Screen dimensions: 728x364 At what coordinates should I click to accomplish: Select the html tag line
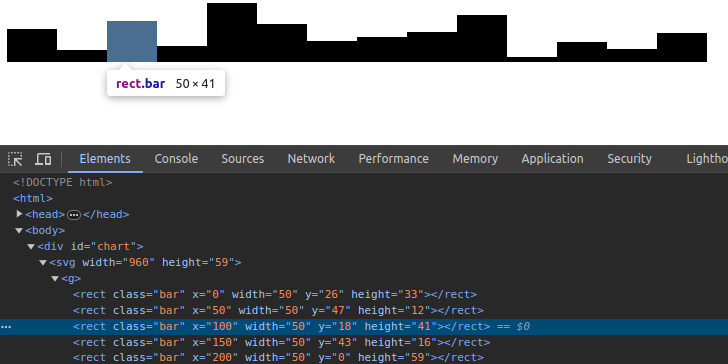33,198
